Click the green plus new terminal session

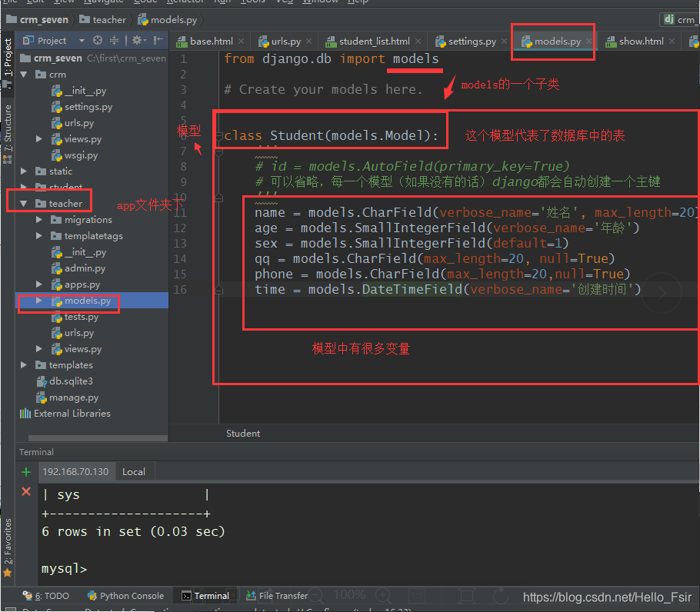coord(26,472)
